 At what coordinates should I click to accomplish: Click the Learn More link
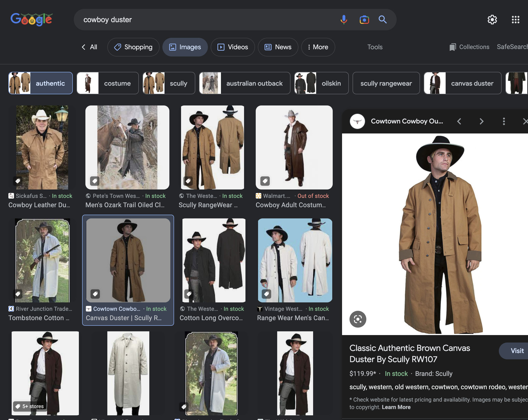point(396,407)
